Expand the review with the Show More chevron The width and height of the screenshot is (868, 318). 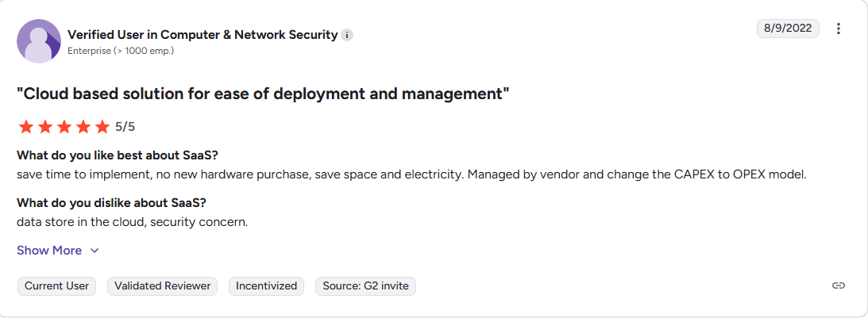point(95,251)
